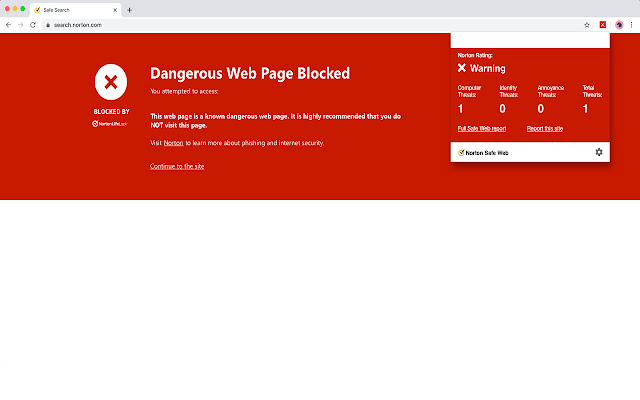Click the blocked red X circle icon
Screen dimensions: 640x400
click(111, 82)
